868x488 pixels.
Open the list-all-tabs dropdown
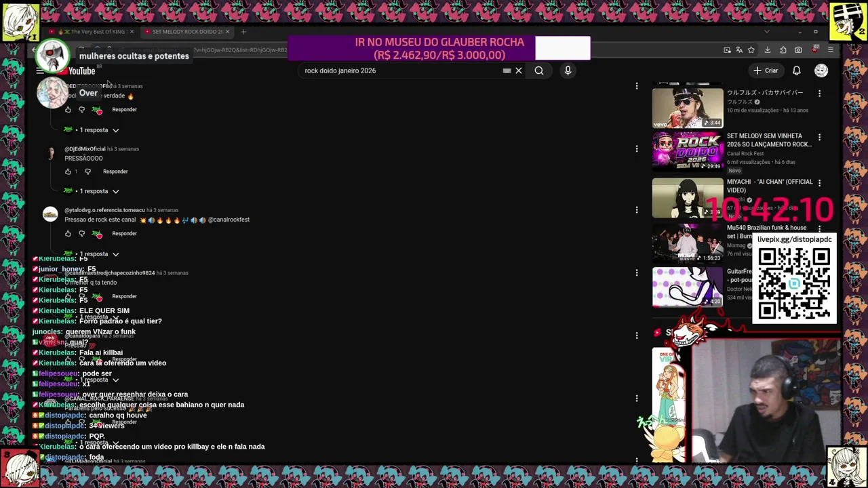click(x=767, y=32)
